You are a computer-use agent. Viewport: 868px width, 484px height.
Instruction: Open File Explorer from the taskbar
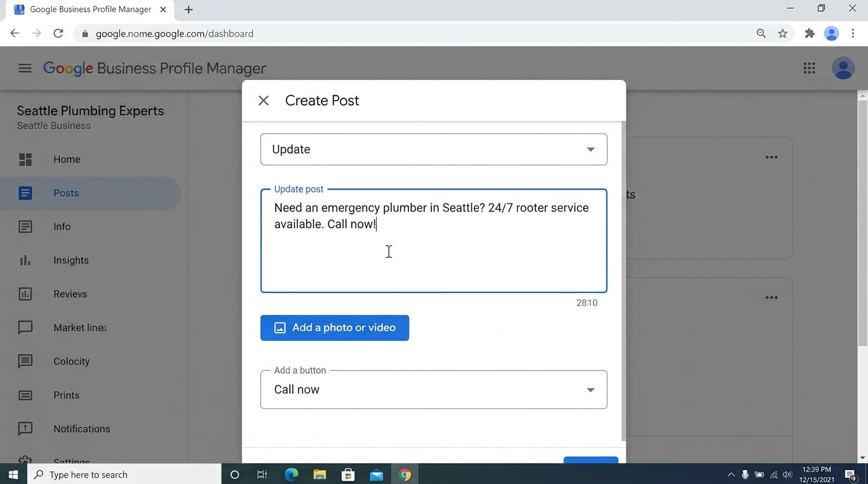320,475
